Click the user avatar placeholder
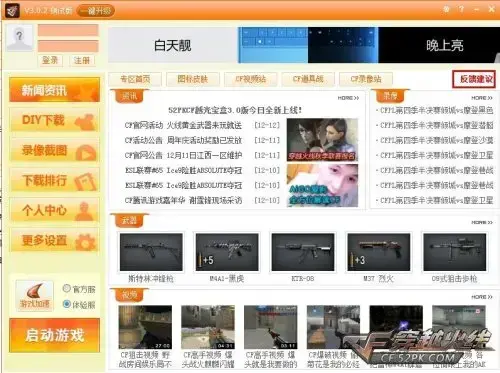Screen dimensions: 500x373 (x=19, y=38)
